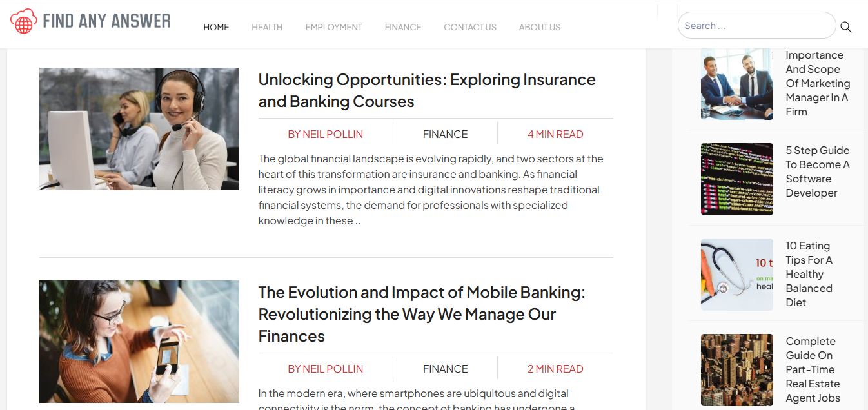868x410 pixels.
Task: Type in the Search input field
Action: point(756,26)
